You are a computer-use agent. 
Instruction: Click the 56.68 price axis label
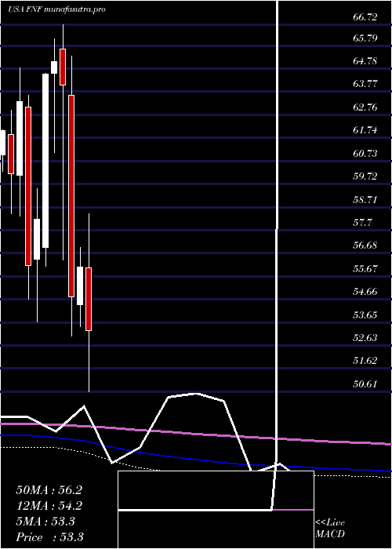tap(365, 245)
